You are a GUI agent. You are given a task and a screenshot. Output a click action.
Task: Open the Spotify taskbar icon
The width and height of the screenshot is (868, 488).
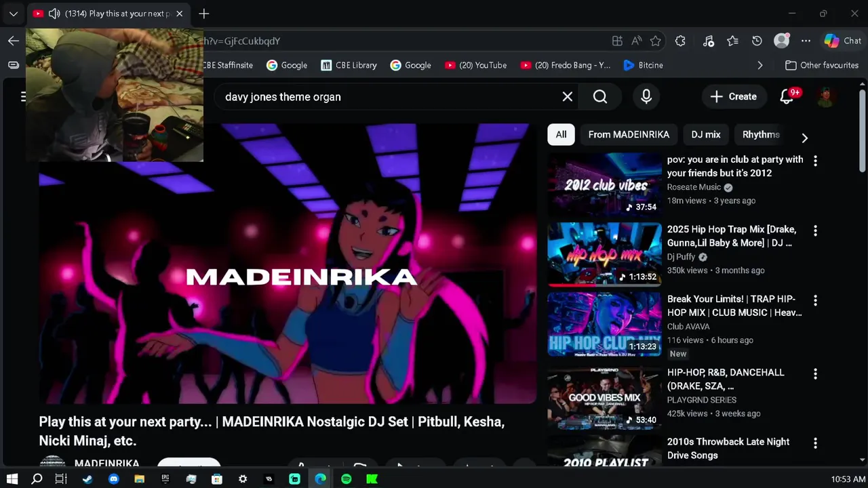point(346,479)
